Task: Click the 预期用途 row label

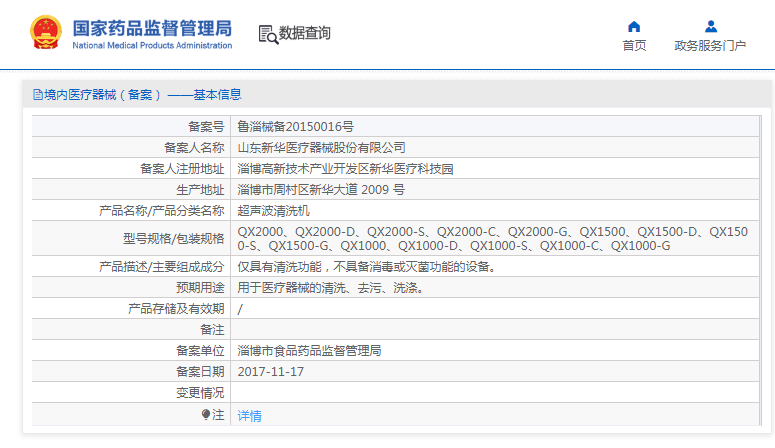Action: click(200, 287)
